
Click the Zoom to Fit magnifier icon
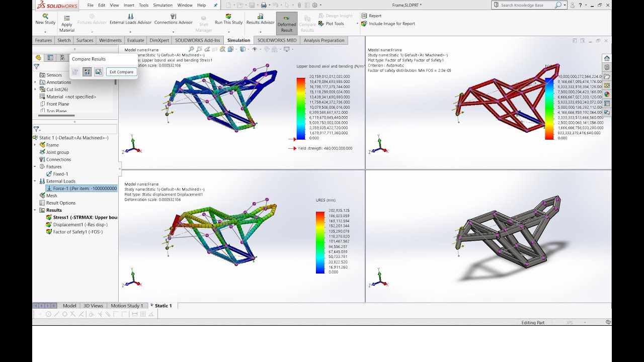tap(192, 49)
